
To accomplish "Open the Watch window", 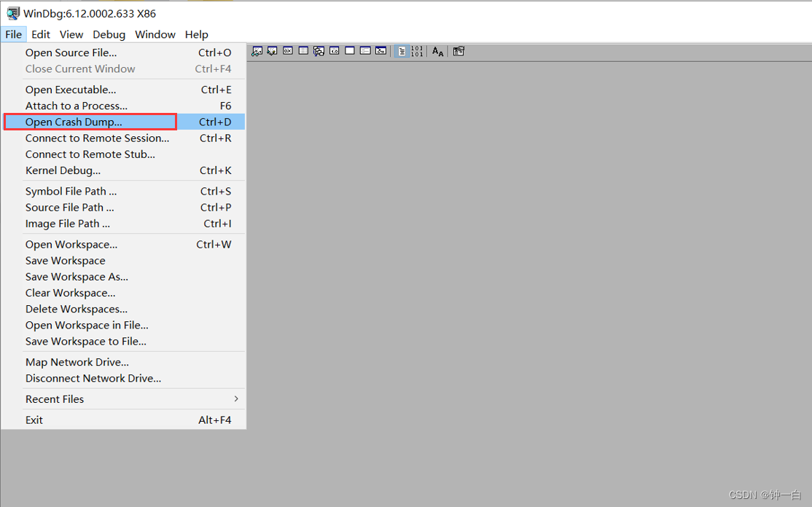I will (257, 51).
